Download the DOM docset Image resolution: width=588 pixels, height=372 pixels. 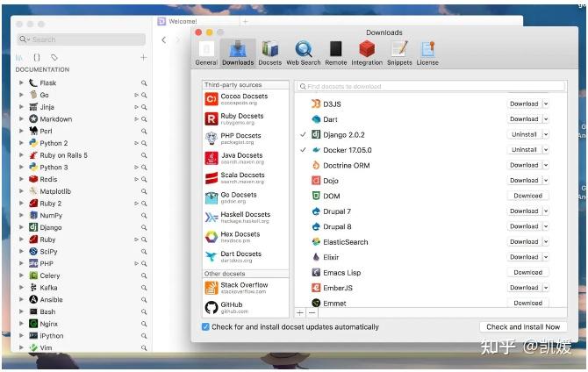pyautogui.click(x=528, y=196)
